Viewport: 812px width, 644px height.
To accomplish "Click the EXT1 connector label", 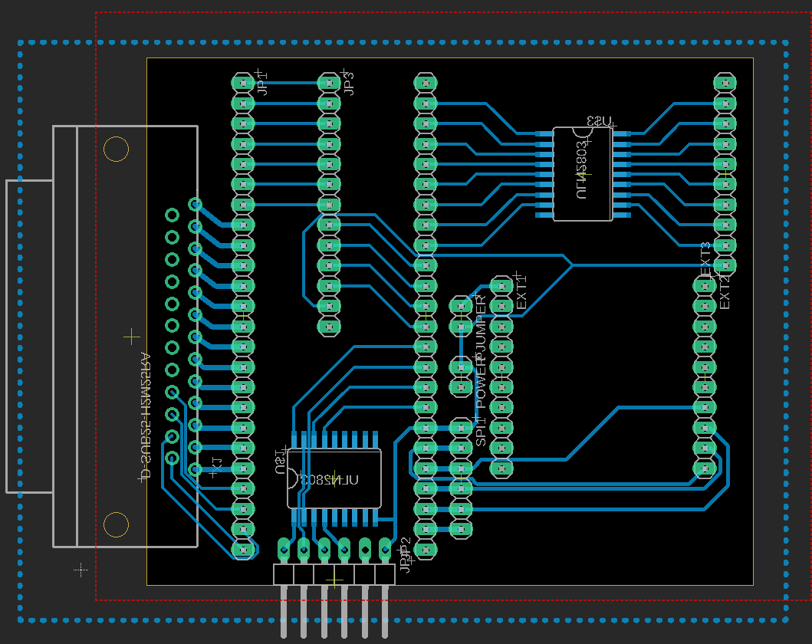I will 521,293.
